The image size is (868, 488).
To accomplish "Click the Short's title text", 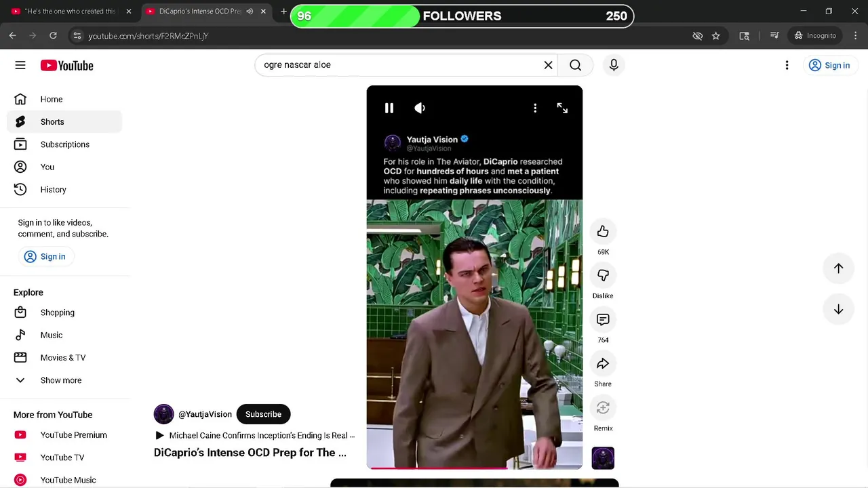I will 250,453.
